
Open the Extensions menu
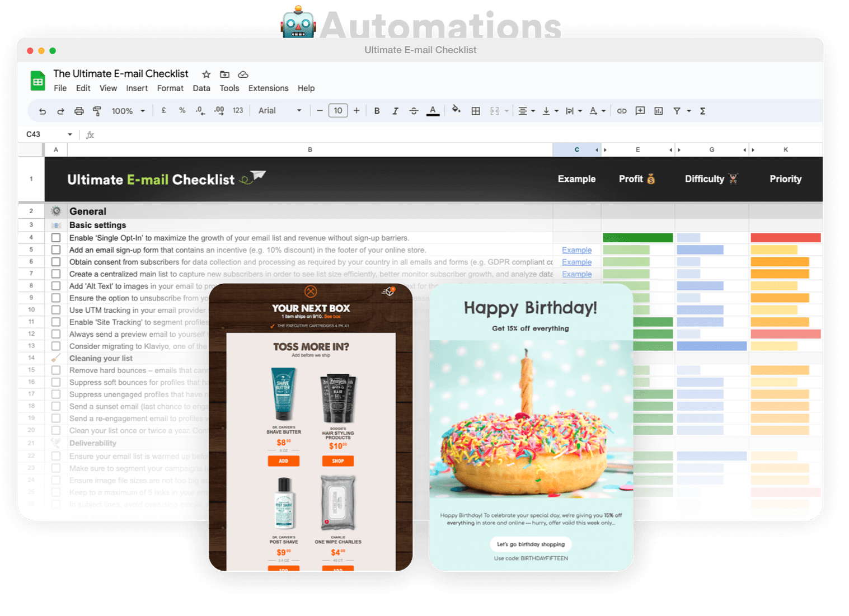pos(268,88)
